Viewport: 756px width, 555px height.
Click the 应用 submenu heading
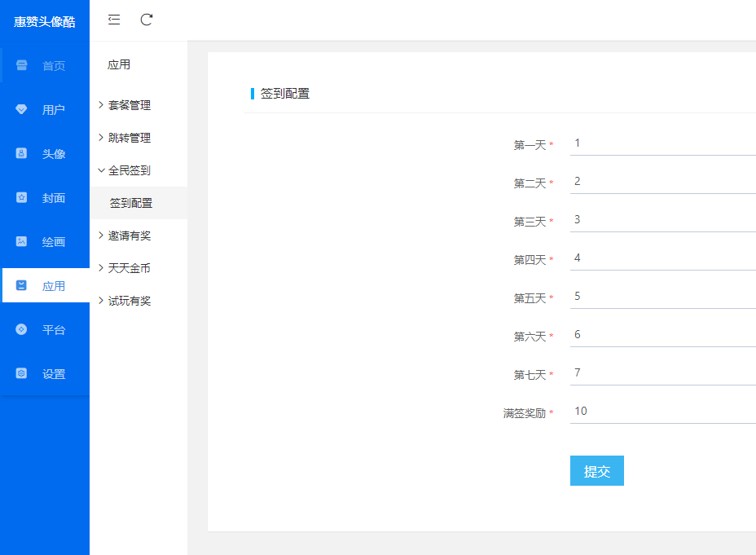click(x=119, y=64)
